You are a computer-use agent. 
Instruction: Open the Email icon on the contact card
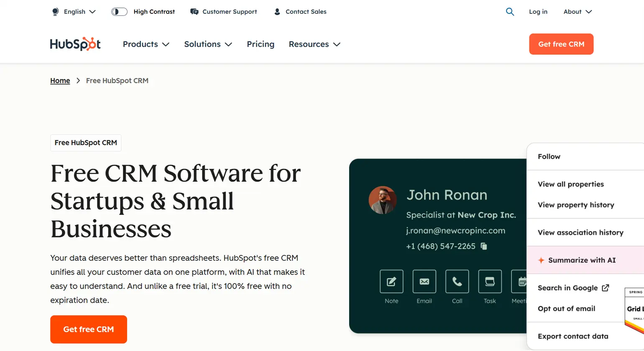[x=424, y=281]
